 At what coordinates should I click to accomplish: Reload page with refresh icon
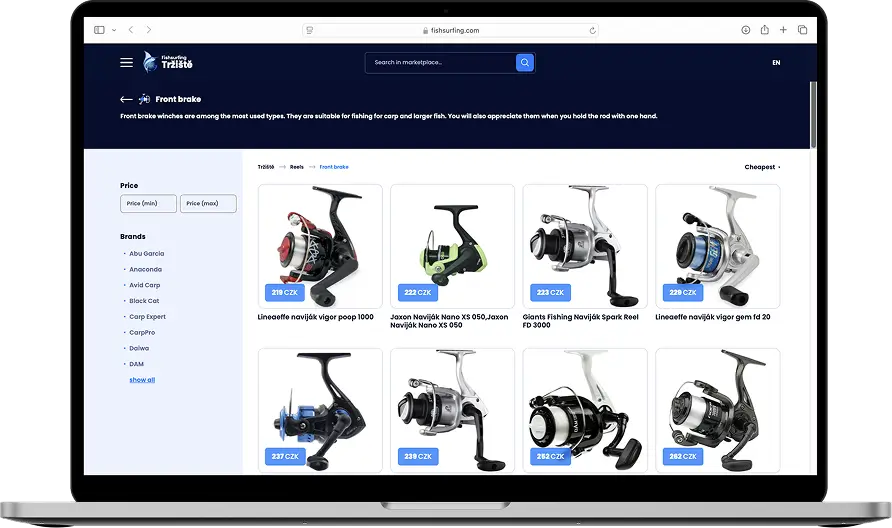click(x=592, y=30)
